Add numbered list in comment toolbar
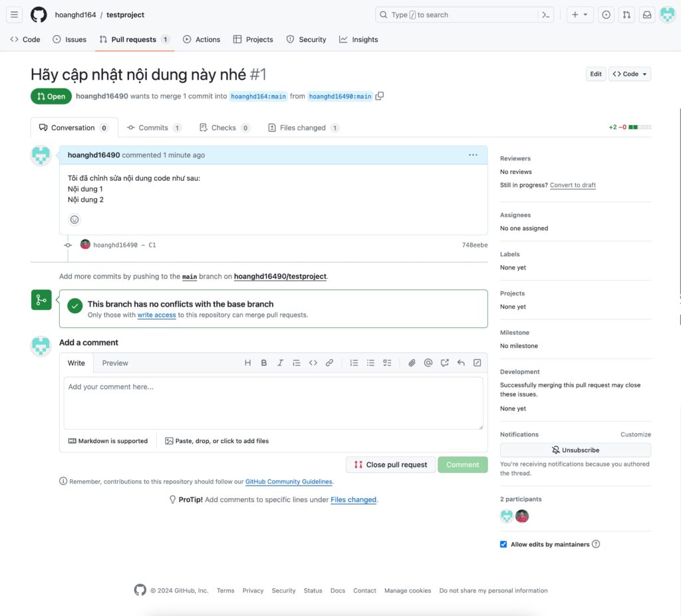Viewport: 681px width, 616px height. click(x=354, y=363)
